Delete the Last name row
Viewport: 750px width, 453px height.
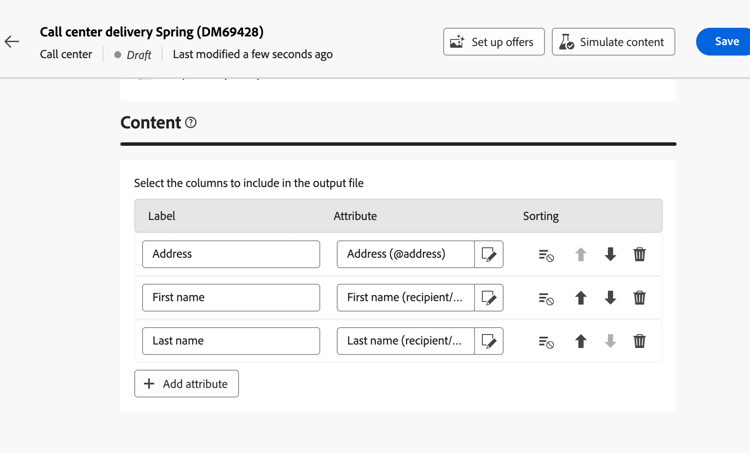coord(640,341)
